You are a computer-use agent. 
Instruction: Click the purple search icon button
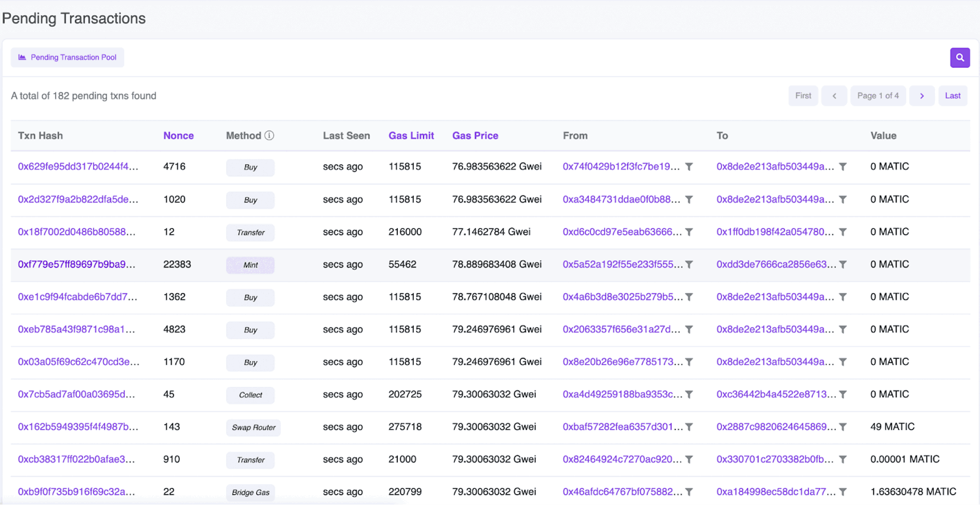click(959, 57)
